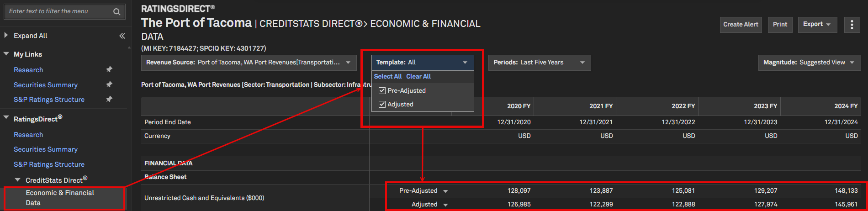Focus the menu filter text field

[57, 11]
